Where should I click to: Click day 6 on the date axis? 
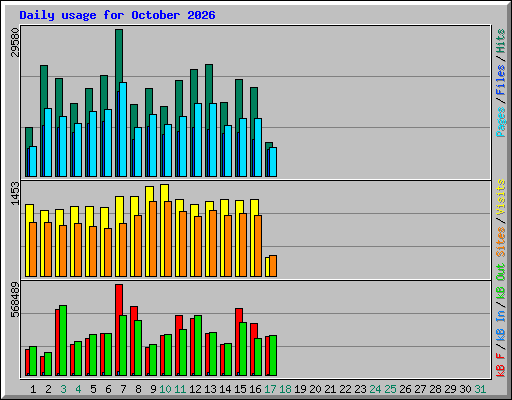coord(108,389)
